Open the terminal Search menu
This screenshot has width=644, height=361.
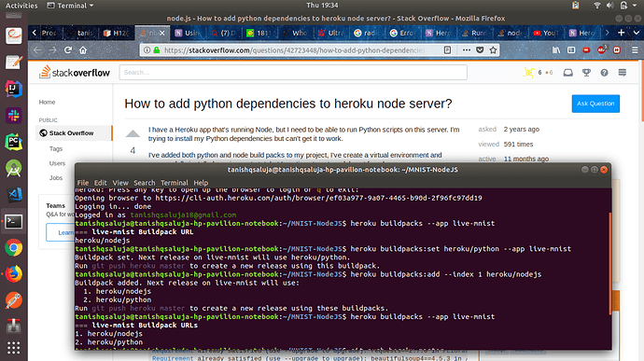click(x=144, y=183)
